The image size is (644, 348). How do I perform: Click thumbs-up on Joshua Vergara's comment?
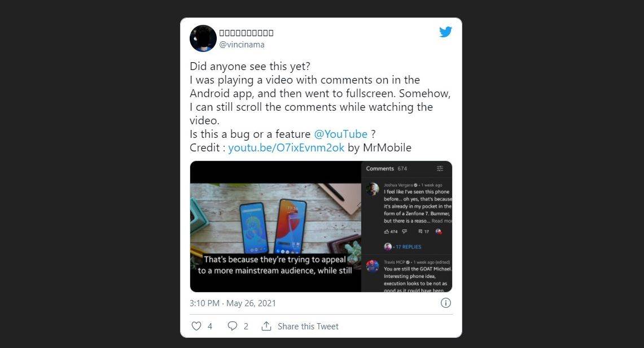387,232
